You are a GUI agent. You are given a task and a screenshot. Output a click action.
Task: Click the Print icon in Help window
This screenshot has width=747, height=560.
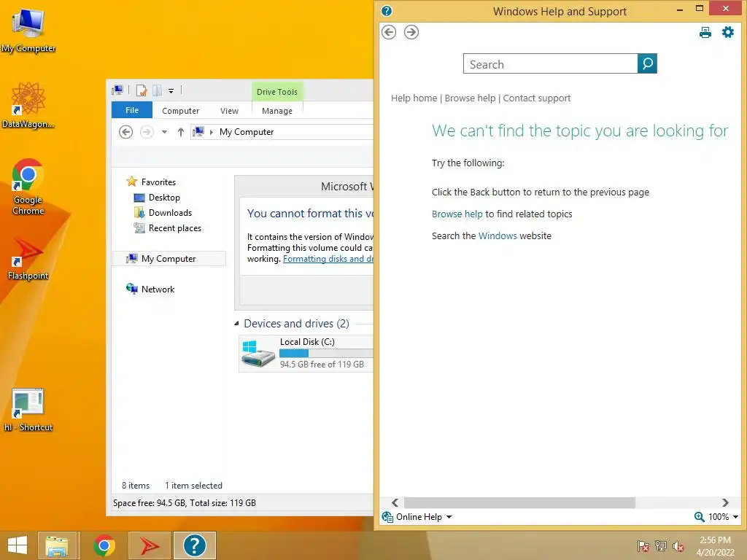(705, 32)
